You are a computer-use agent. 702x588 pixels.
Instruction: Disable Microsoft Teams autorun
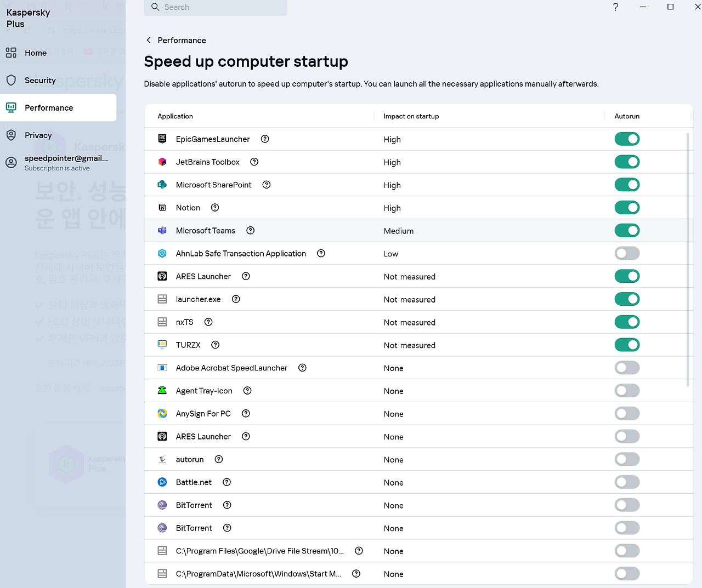click(627, 231)
